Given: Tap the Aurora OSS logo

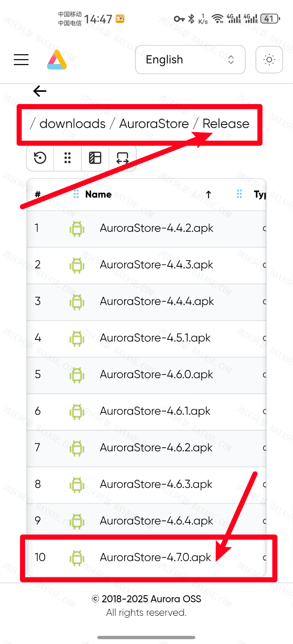Looking at the screenshot, I should tap(57, 60).
